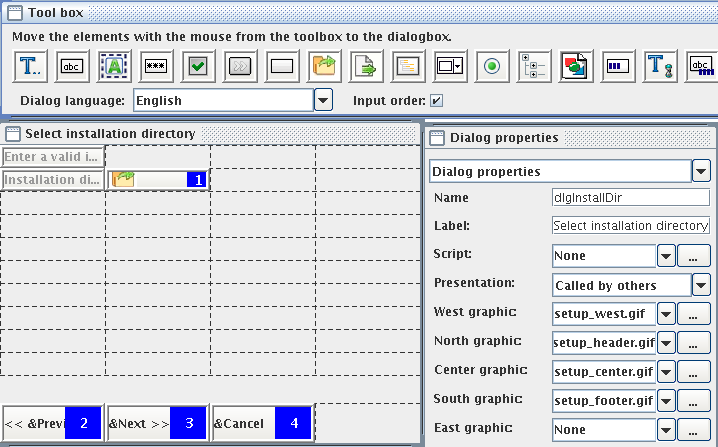Click the Name input field
The image size is (718, 447).
click(630, 198)
